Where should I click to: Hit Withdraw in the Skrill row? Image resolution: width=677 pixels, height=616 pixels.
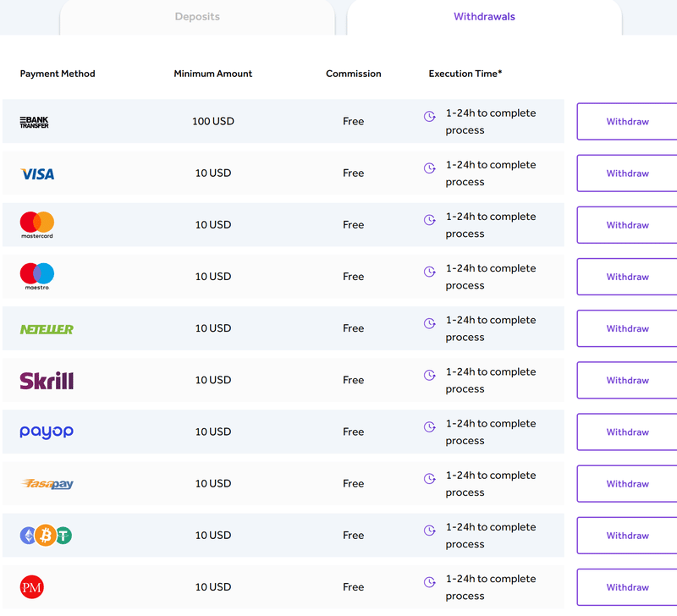point(627,380)
